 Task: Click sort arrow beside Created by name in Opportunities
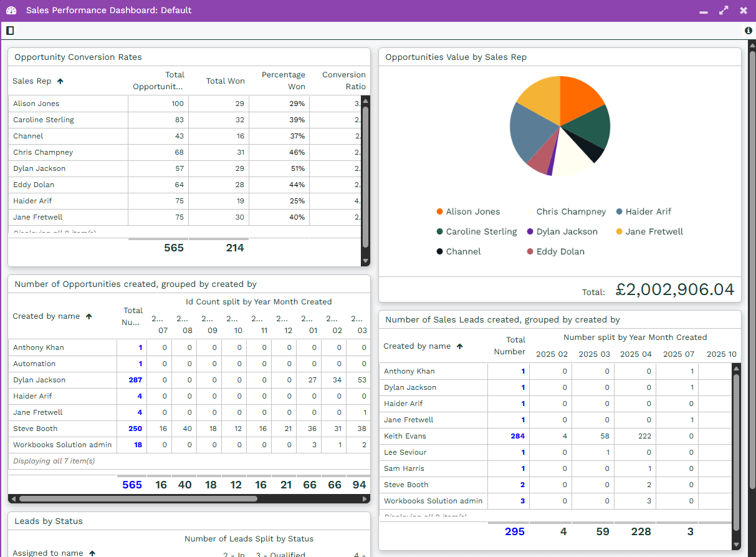[x=89, y=316]
